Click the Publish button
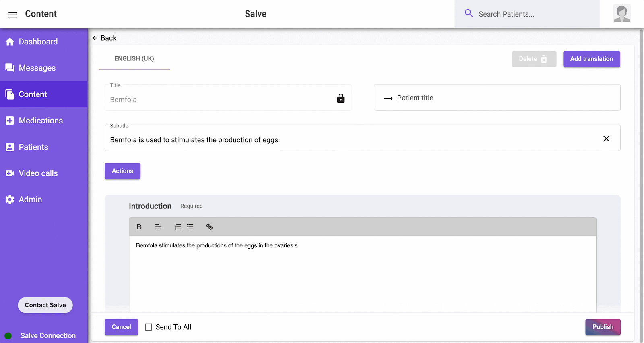This screenshot has width=644, height=343. (603, 327)
